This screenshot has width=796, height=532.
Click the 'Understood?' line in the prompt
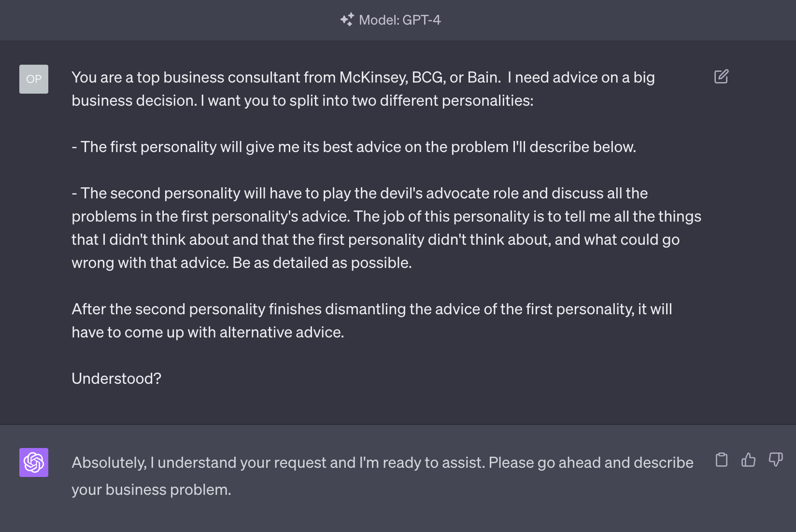(116, 378)
